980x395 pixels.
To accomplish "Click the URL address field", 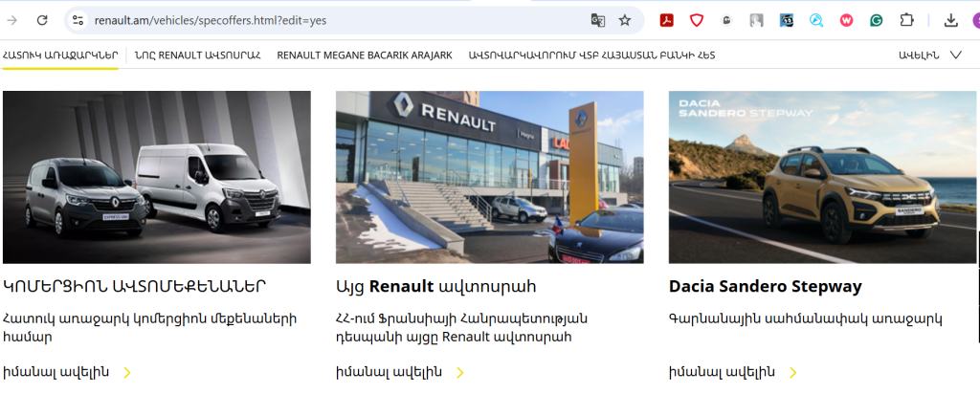I will [338, 21].
